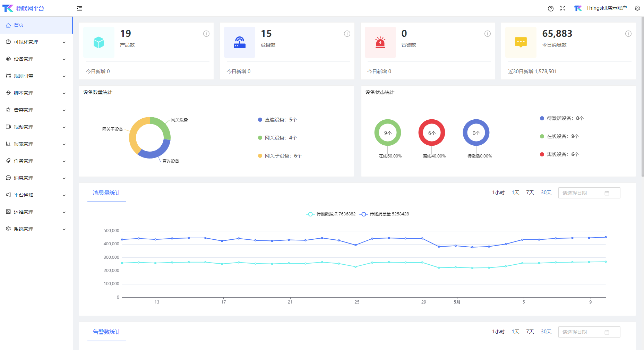Image resolution: width=644 pixels, height=350 pixels.
Task: Click the product count cube icon
Action: 99,42
